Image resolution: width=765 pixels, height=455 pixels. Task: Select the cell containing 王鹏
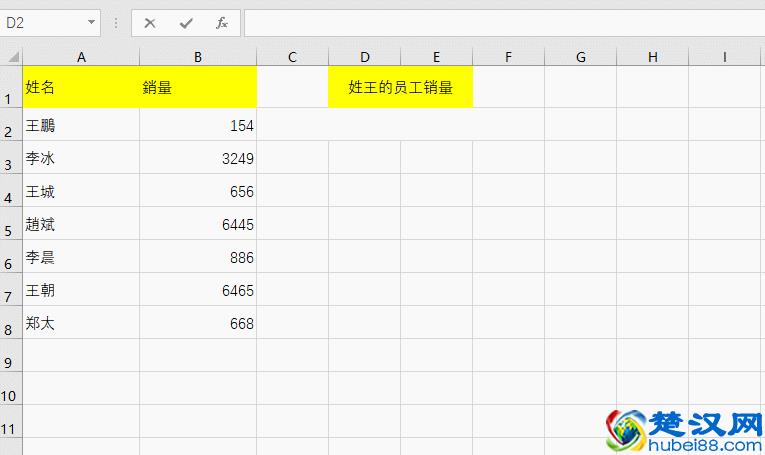coord(81,125)
